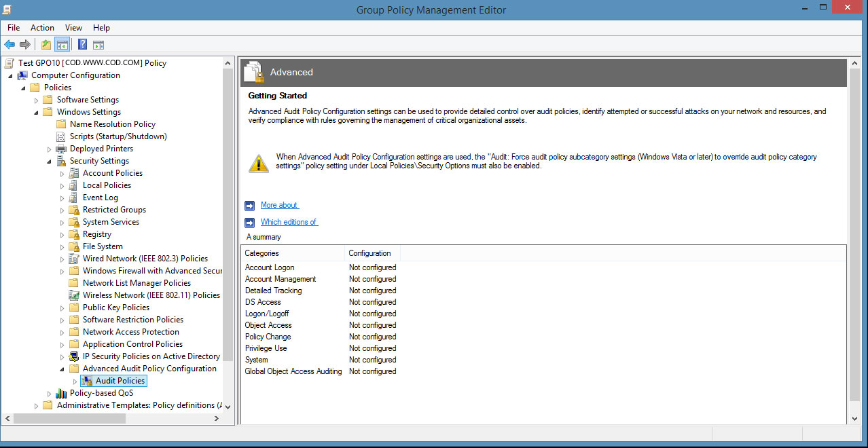Open the Which editions of link
The width and height of the screenshot is (868, 448).
point(289,222)
